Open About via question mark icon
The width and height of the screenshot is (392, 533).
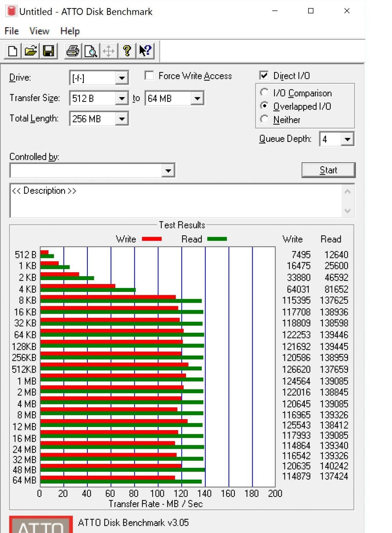[127, 51]
